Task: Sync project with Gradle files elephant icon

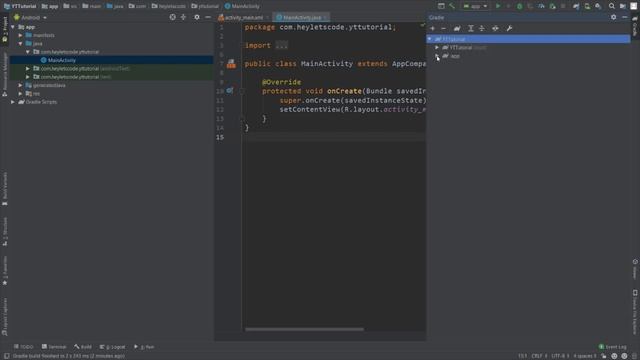Action: point(576,6)
